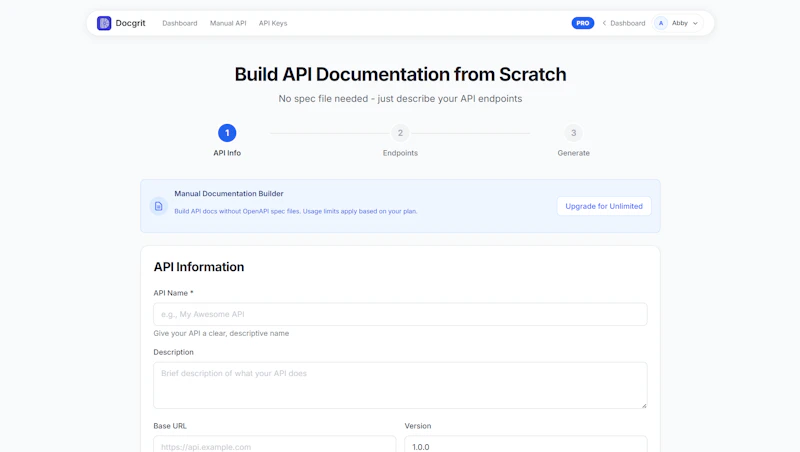Click the 'No spec file needed' subtitle
The image size is (800, 452).
pyautogui.click(x=401, y=98)
